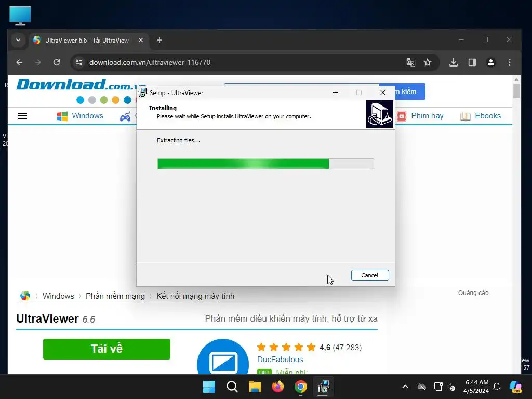The image size is (532, 399).
Task: Open the hamburger menu on website
Action: click(x=22, y=116)
